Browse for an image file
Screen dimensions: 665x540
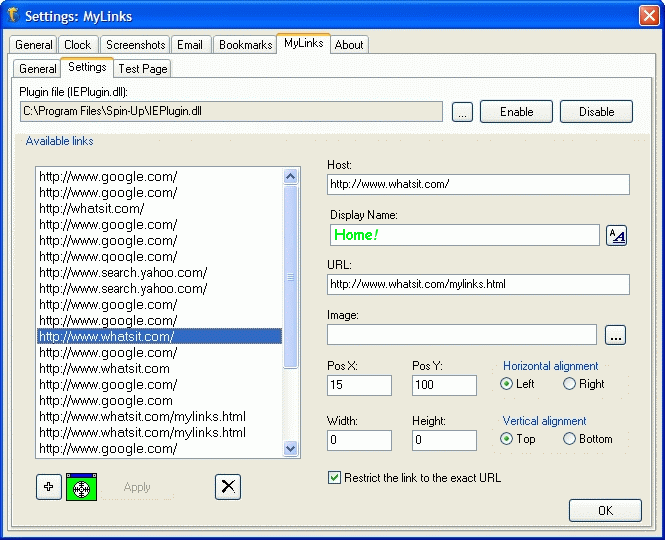click(x=616, y=336)
